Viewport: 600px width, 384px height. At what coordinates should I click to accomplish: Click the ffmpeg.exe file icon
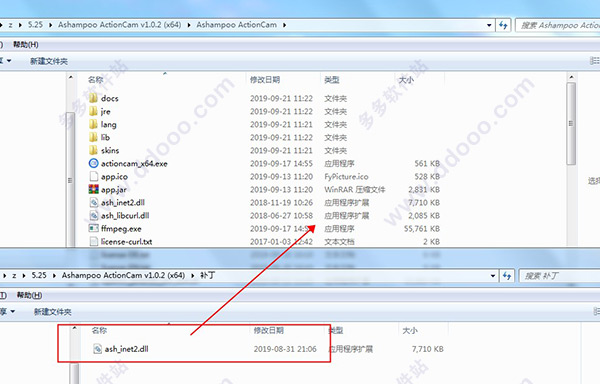coord(93,228)
